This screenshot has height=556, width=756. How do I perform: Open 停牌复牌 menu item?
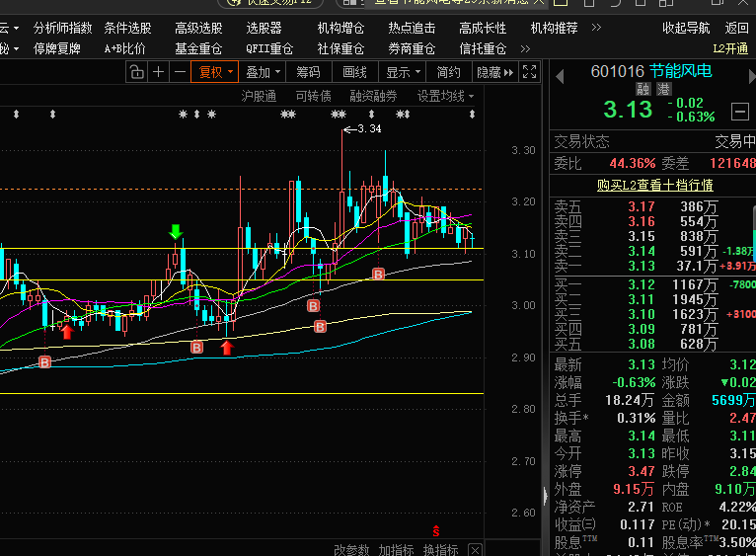(x=57, y=48)
